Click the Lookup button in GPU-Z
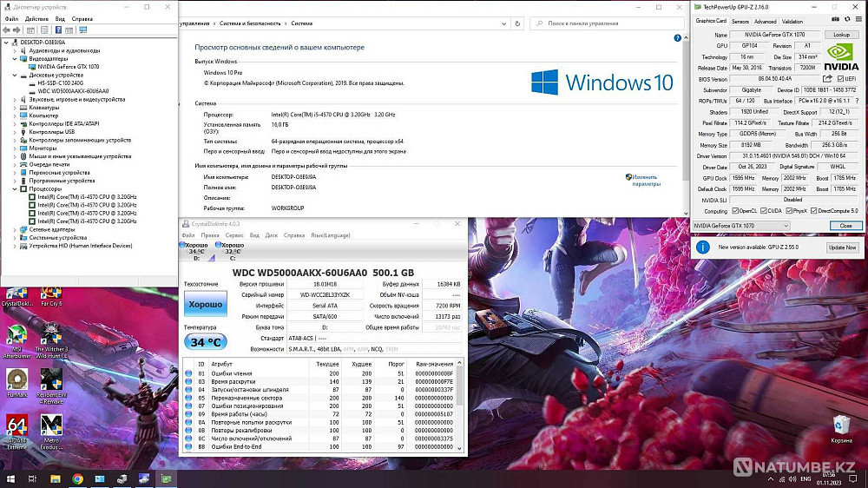This screenshot has width=868, height=488. 841,35
